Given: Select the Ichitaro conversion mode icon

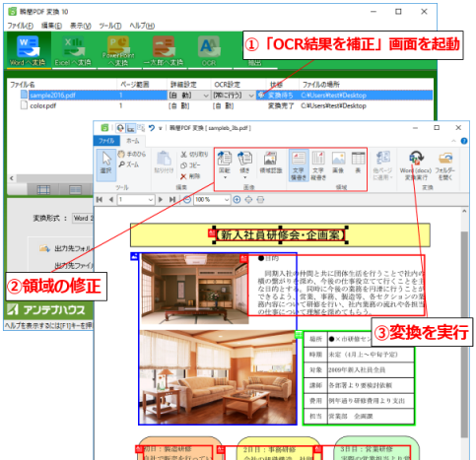Looking at the screenshot, I should click(x=164, y=50).
